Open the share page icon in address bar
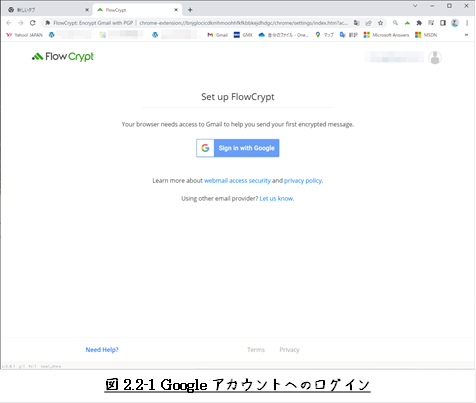The width and height of the screenshot is (476, 403). click(368, 23)
